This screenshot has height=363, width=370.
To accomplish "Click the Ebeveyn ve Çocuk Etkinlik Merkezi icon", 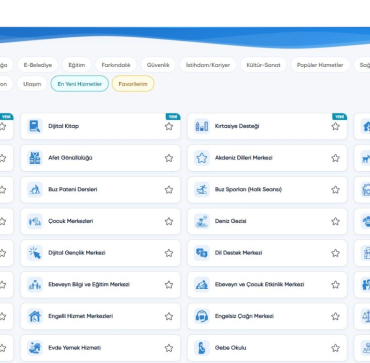I will (202, 285).
